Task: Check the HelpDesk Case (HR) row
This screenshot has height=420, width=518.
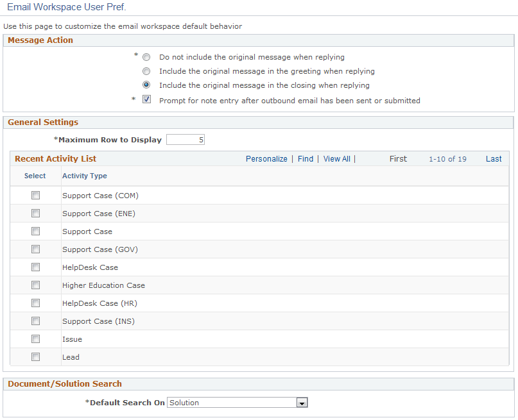Action: pyautogui.click(x=35, y=303)
